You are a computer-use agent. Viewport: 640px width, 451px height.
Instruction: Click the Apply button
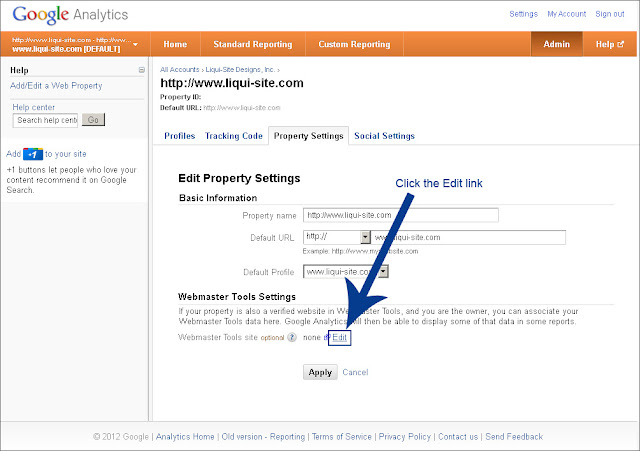pos(320,372)
